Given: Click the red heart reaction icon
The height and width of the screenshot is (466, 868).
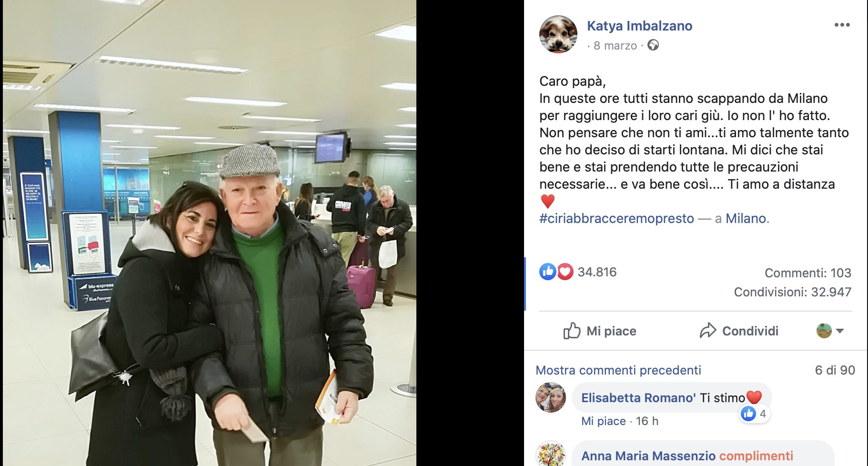Looking at the screenshot, I should point(565,272).
